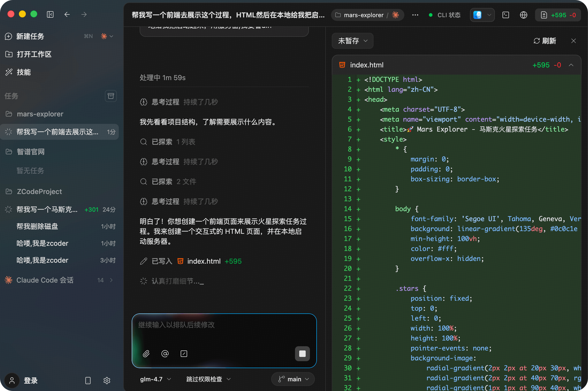Click the 刷新 refresh button
Screen dimensions: 588x391
coord(545,41)
